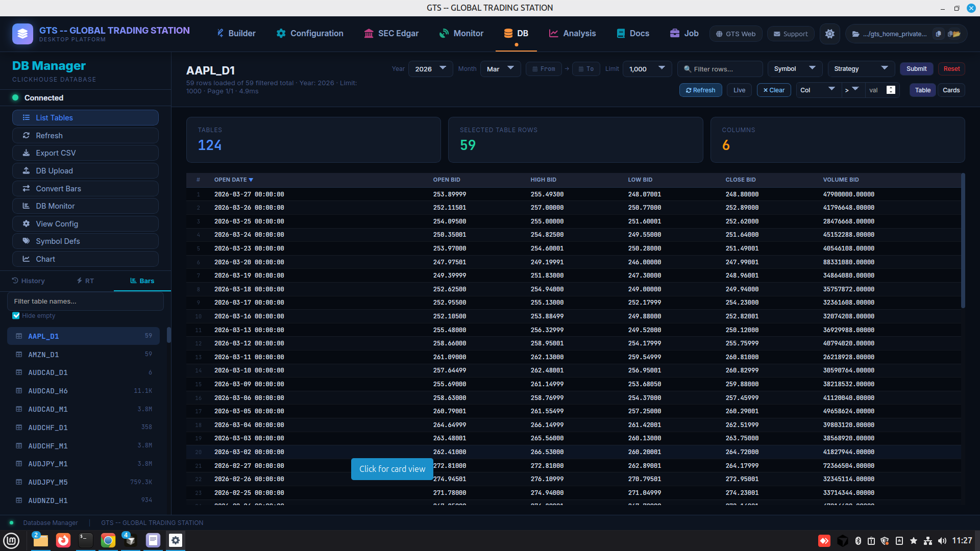Open the Monitor tab
Viewport: 980px width, 551px height.
[x=461, y=34]
